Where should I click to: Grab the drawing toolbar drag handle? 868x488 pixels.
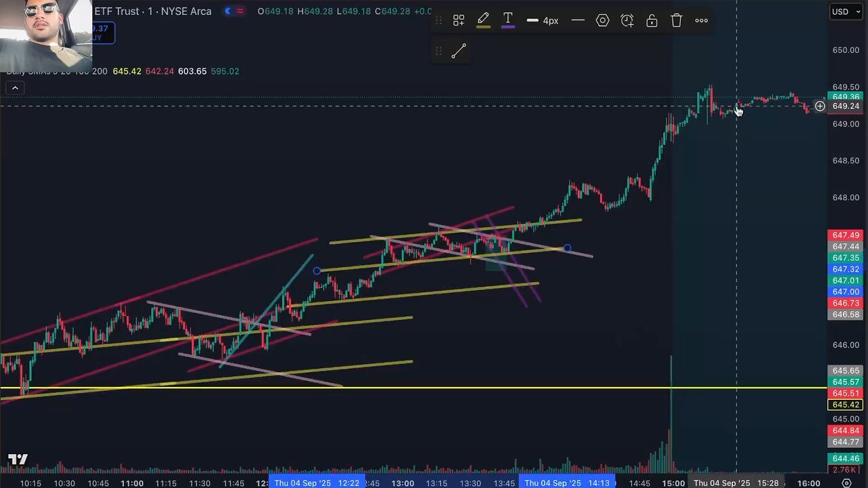pyautogui.click(x=439, y=20)
